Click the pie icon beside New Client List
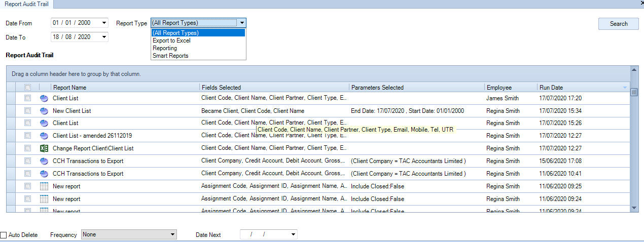The image size is (644, 242). click(x=44, y=111)
